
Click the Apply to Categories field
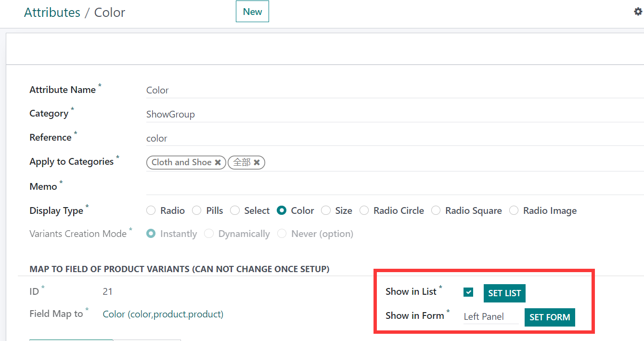point(433,163)
